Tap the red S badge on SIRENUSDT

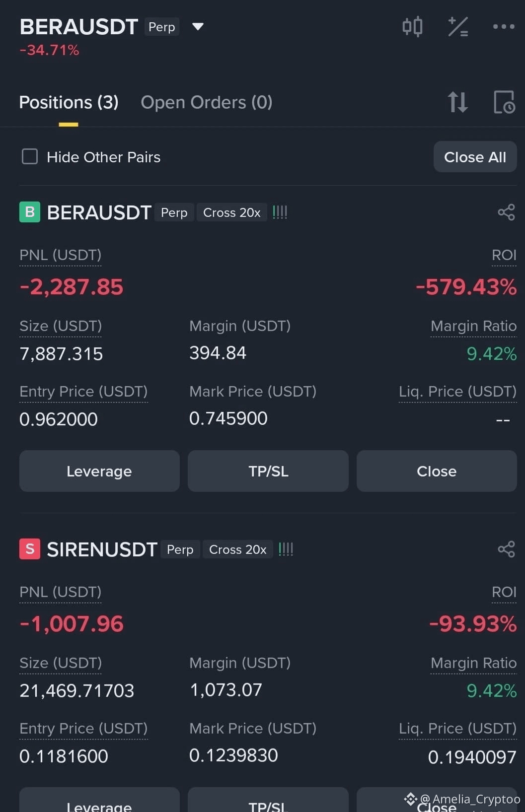tap(30, 549)
